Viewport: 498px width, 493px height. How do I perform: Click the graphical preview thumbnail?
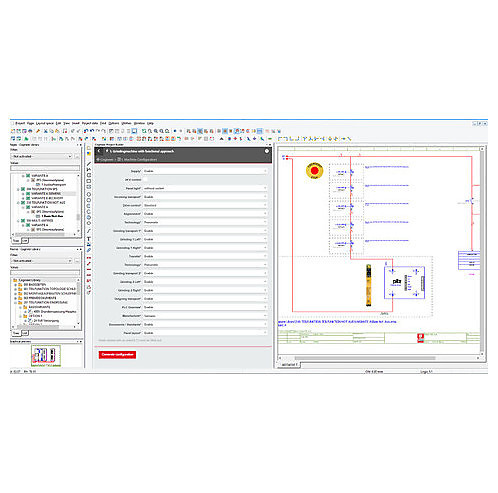click(x=46, y=355)
